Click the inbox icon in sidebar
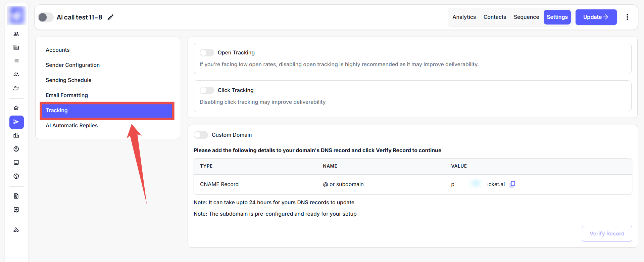Viewport: 644px width, 262px height. [16, 163]
